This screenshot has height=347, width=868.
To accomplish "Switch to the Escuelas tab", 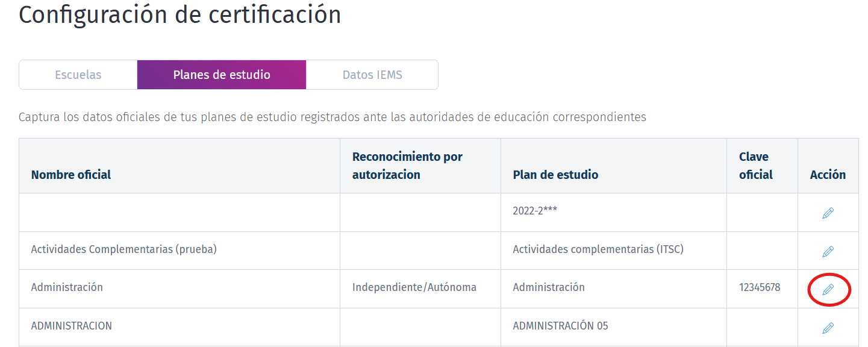I will tap(78, 74).
